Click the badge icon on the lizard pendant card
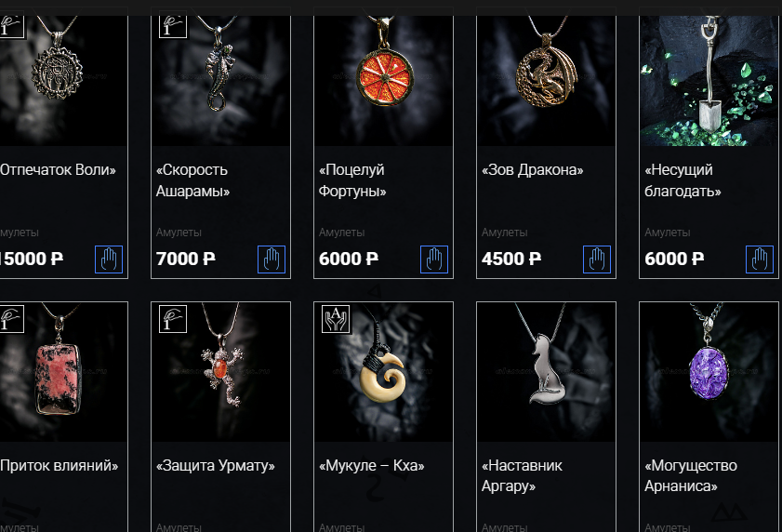 [173, 24]
